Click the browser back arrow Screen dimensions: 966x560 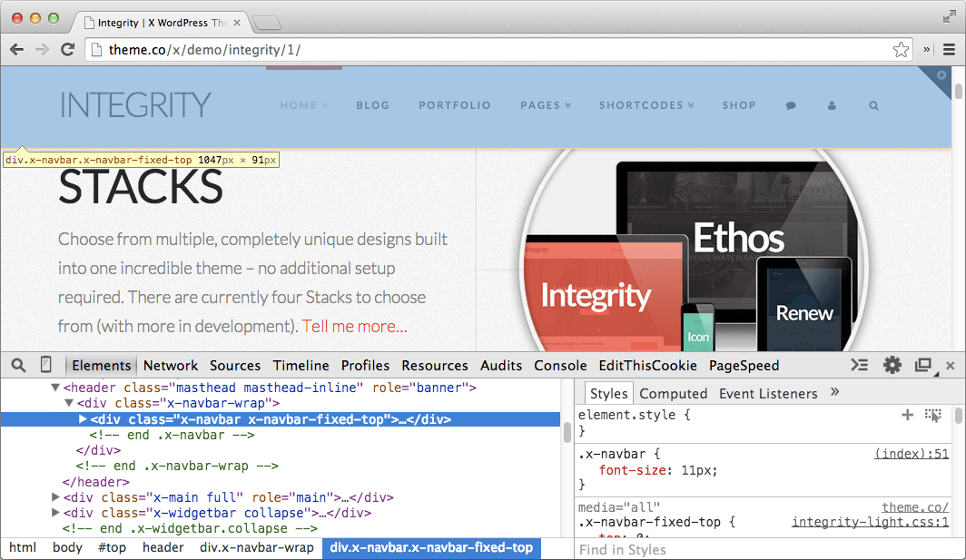[x=16, y=50]
